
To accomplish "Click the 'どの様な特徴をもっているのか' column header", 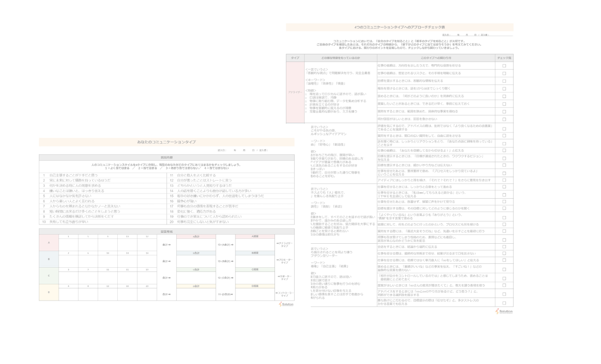I will [341, 58].
